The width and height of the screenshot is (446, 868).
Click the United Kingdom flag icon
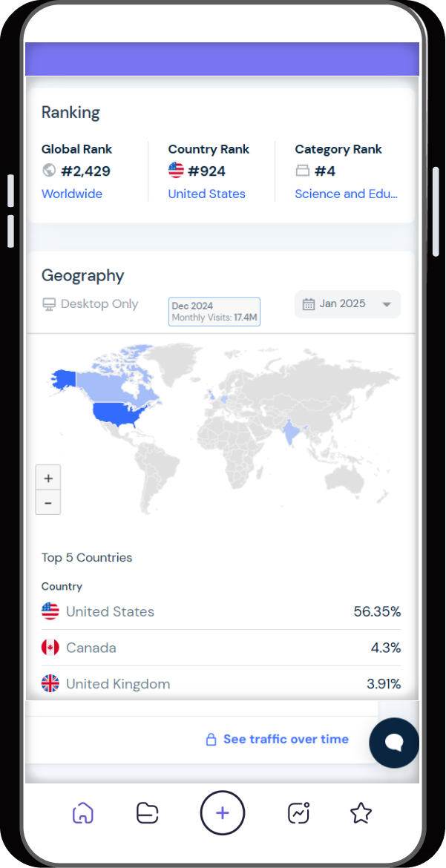tap(49, 683)
